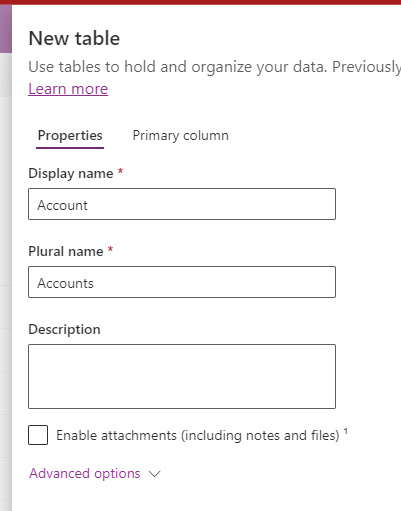Tick the Enable attachments checkbox
401x511 pixels.
click(x=38, y=435)
